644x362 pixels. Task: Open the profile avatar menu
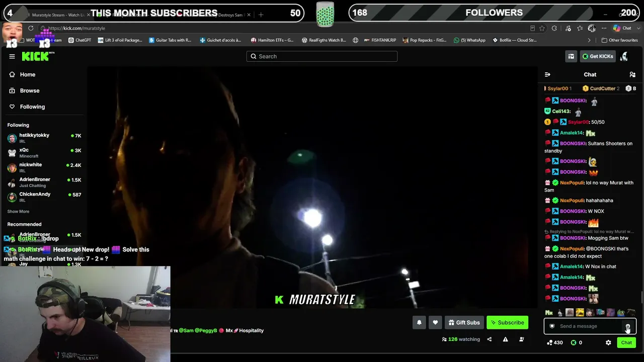624,56
